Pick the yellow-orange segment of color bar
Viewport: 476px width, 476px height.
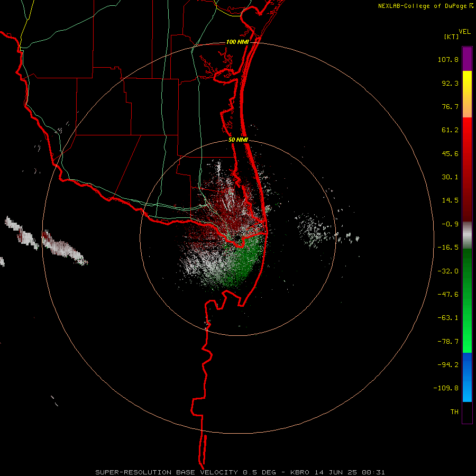click(467, 94)
